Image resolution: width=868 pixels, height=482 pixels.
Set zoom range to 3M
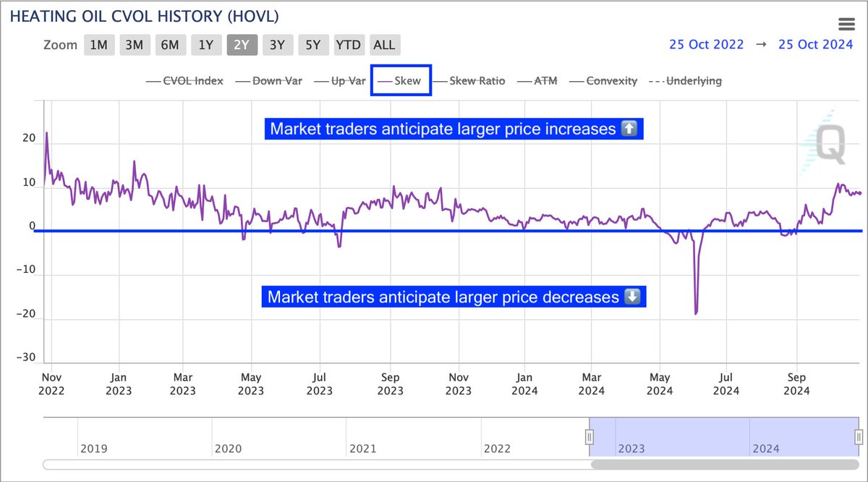134,45
